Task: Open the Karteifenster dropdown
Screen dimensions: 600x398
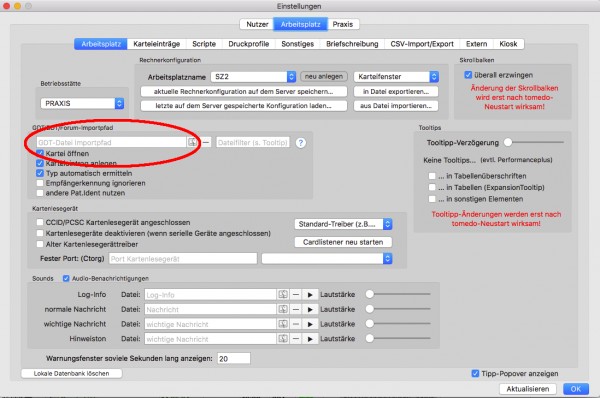Action: [396, 77]
